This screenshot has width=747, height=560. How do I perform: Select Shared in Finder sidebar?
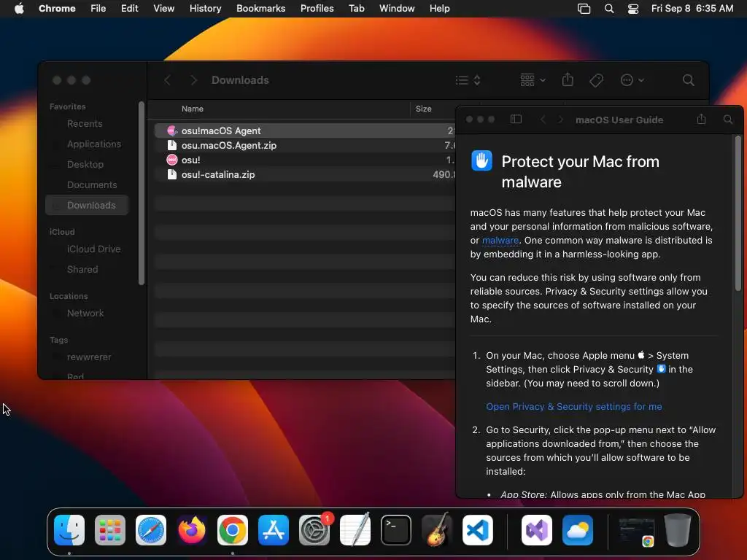pyautogui.click(x=82, y=269)
